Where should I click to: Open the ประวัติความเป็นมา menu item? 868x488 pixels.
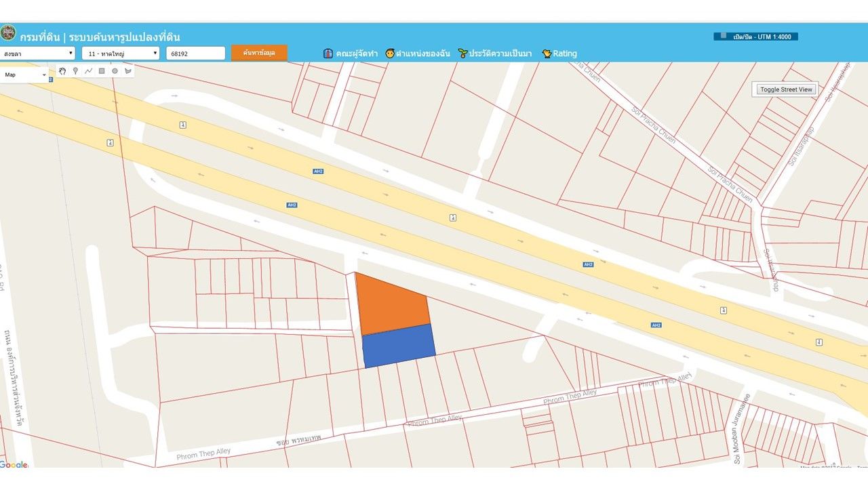coord(495,54)
